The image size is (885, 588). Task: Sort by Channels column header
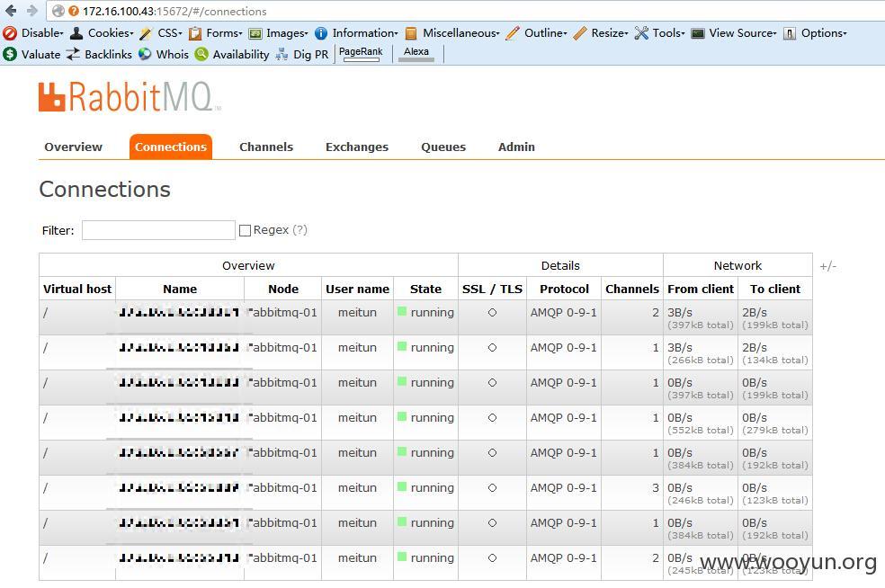click(632, 289)
